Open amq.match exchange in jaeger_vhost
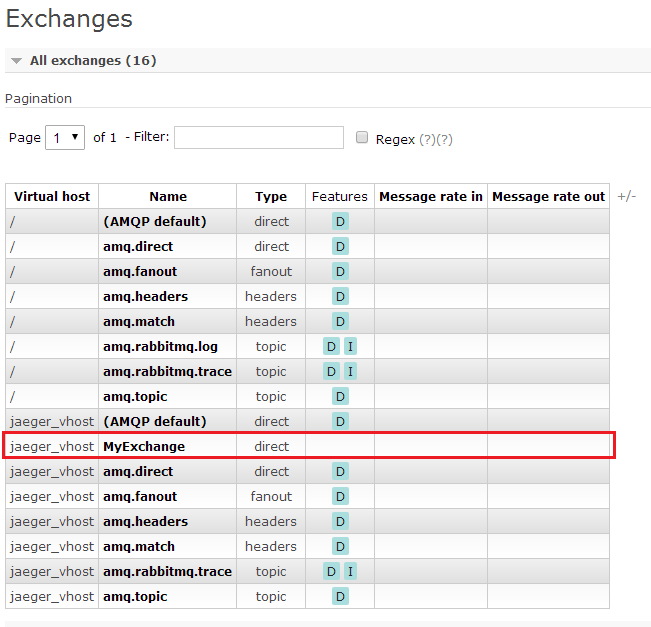Screen dimensions: 651x627 point(139,546)
